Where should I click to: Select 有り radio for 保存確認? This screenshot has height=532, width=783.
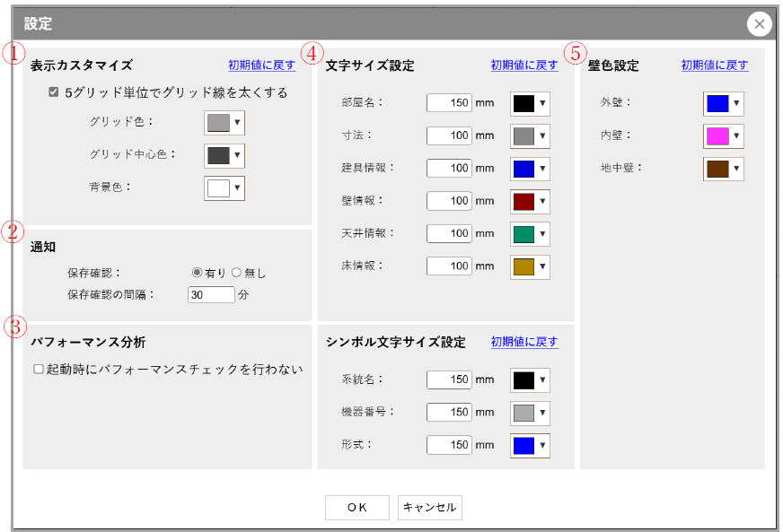(x=198, y=273)
